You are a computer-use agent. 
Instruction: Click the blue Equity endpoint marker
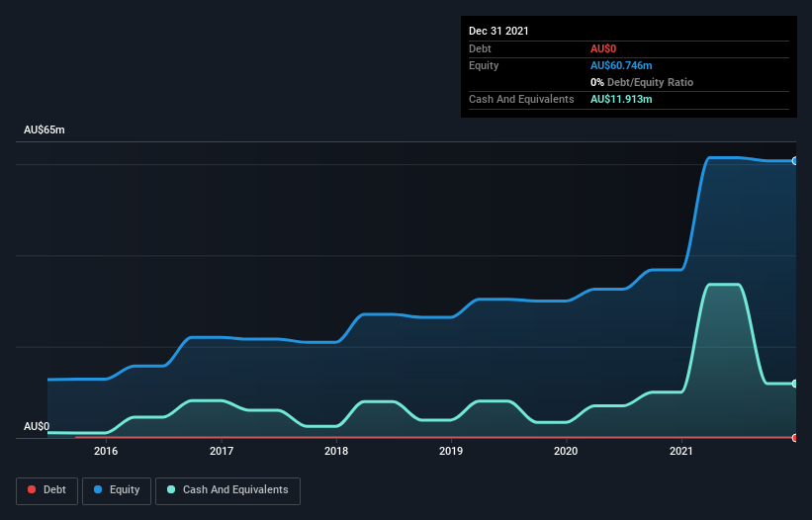tap(795, 161)
